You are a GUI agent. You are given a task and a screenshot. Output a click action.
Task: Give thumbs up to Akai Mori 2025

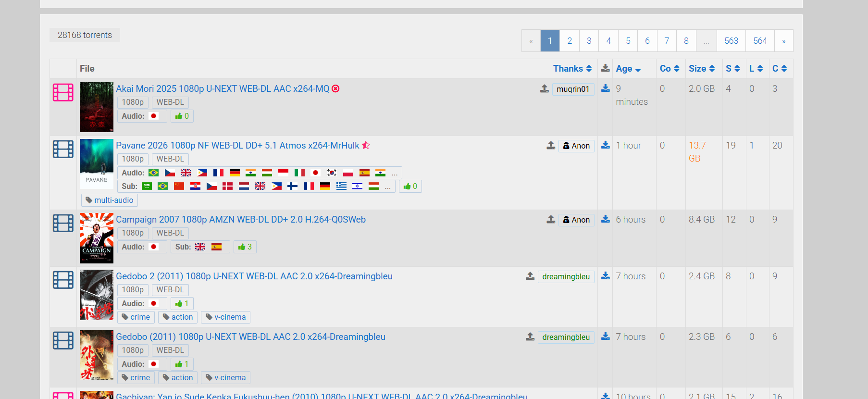pos(182,116)
